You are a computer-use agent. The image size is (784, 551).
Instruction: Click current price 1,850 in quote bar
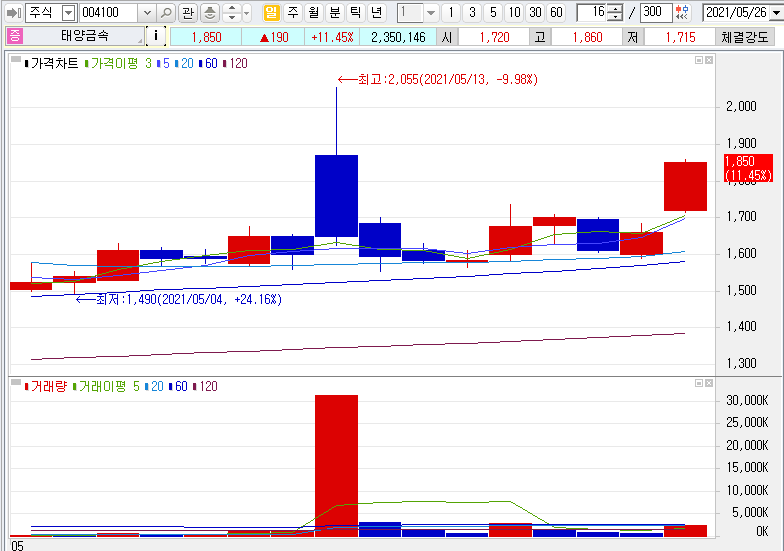click(206, 37)
